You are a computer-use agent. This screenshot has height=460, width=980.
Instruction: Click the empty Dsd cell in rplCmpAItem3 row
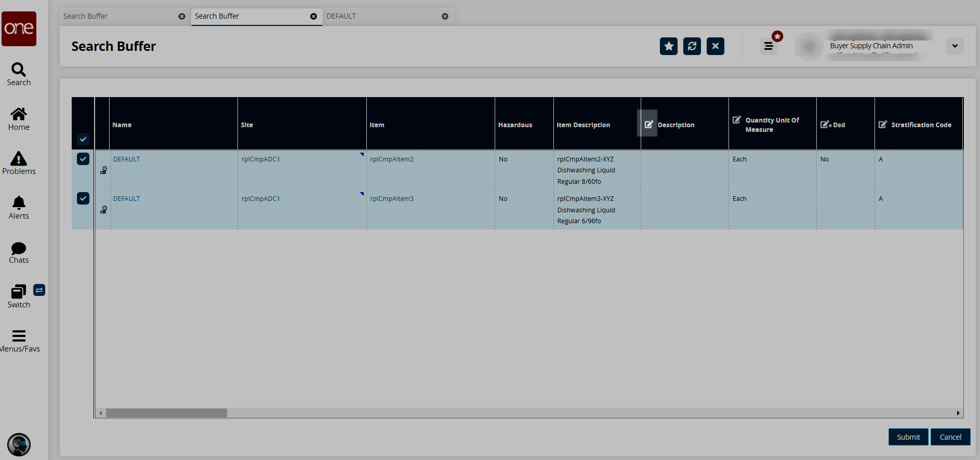(x=845, y=210)
